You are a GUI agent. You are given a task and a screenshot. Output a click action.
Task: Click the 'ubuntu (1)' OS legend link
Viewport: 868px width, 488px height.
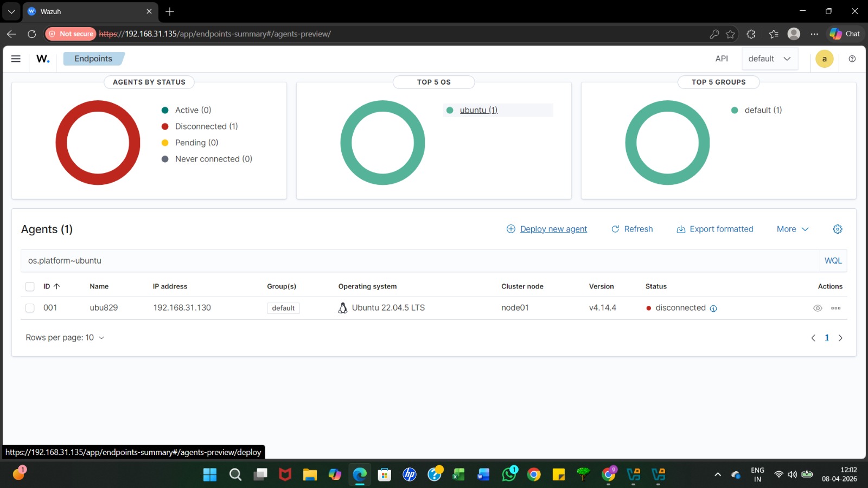point(478,110)
